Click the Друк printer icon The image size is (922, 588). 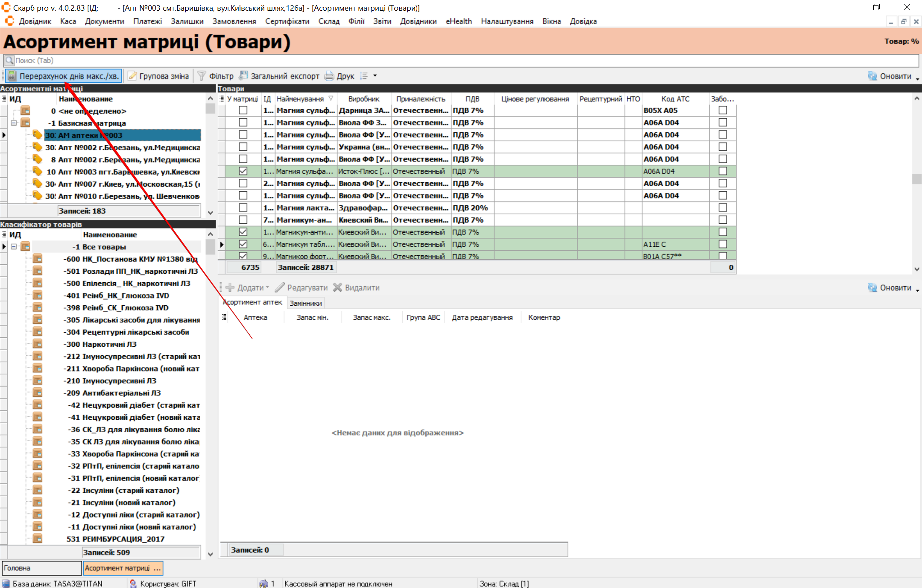tap(329, 76)
